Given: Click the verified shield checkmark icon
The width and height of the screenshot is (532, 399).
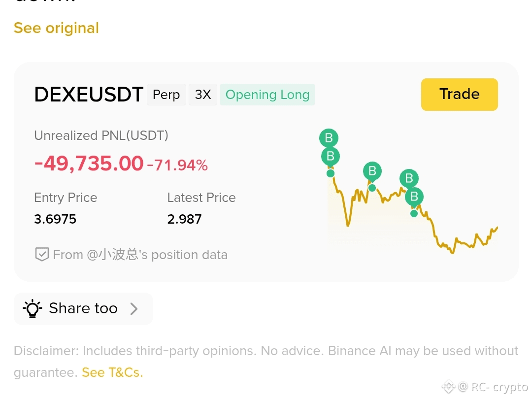Looking at the screenshot, I should click(x=42, y=255).
